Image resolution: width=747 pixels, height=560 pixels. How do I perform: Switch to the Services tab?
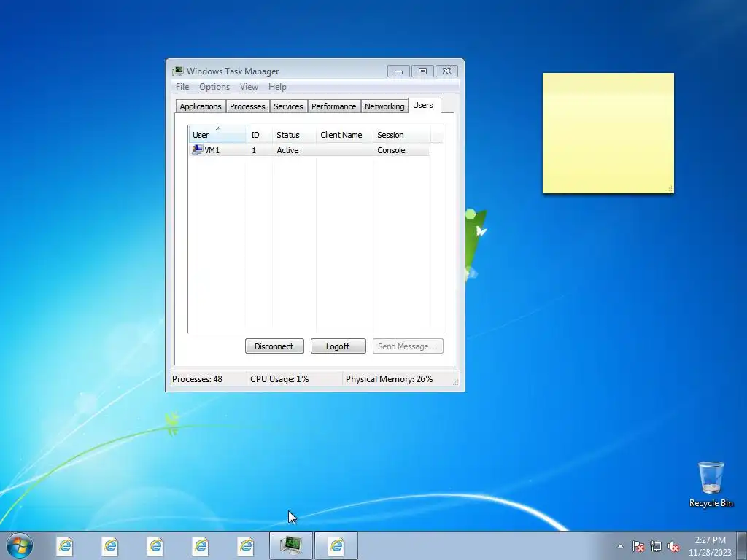tap(288, 106)
